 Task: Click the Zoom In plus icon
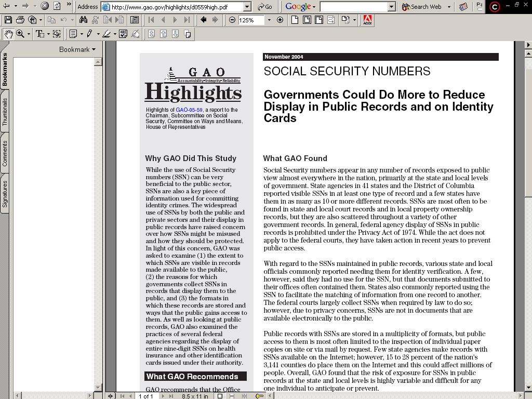[x=280, y=20]
